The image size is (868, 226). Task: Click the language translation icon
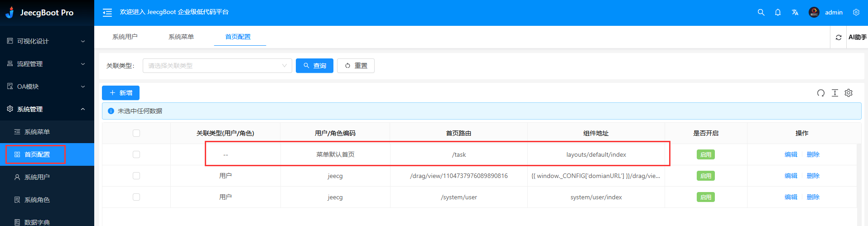pos(795,13)
